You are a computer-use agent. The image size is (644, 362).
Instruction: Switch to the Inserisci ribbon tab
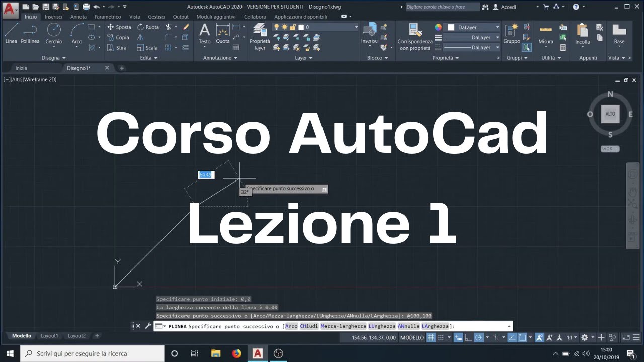53,17
